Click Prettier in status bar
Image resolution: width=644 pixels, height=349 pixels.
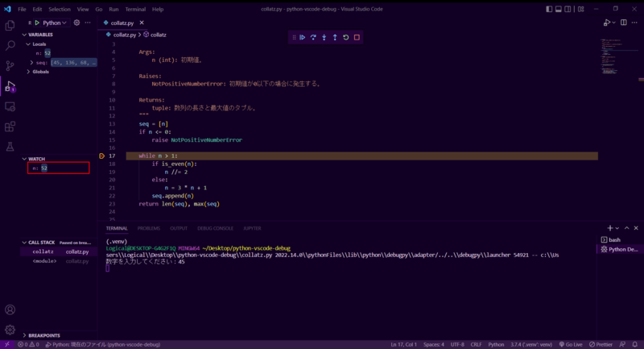click(601, 344)
